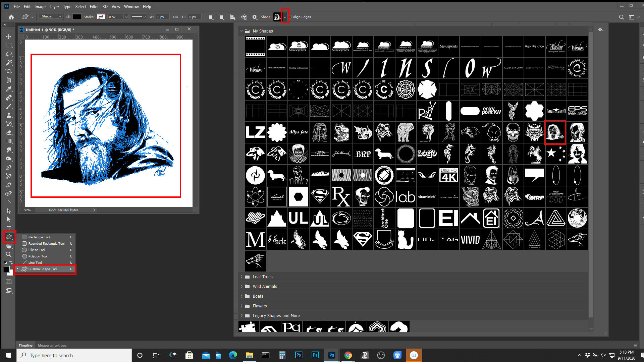Click the Fill color swatch
The image size is (644, 362).
click(x=77, y=16)
